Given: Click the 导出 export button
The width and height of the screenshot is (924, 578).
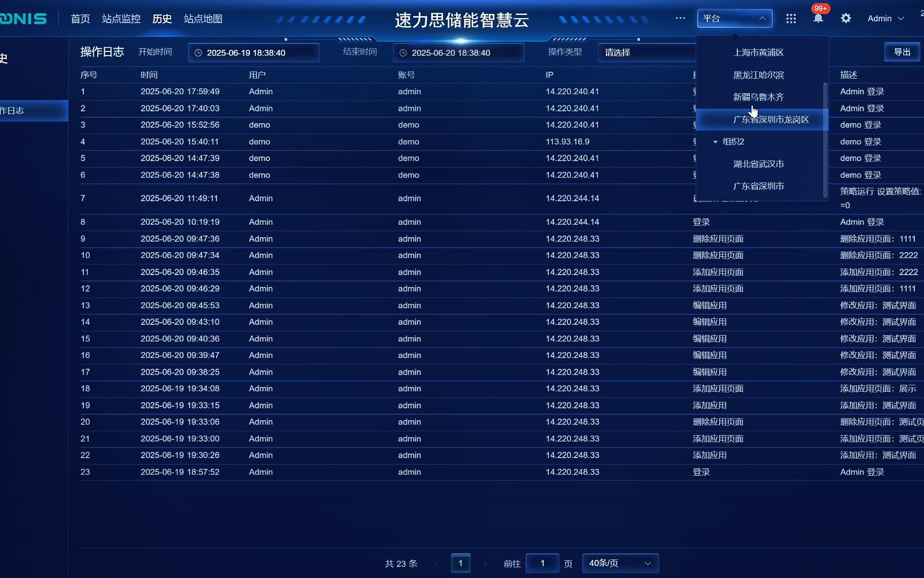Looking at the screenshot, I should [x=902, y=52].
